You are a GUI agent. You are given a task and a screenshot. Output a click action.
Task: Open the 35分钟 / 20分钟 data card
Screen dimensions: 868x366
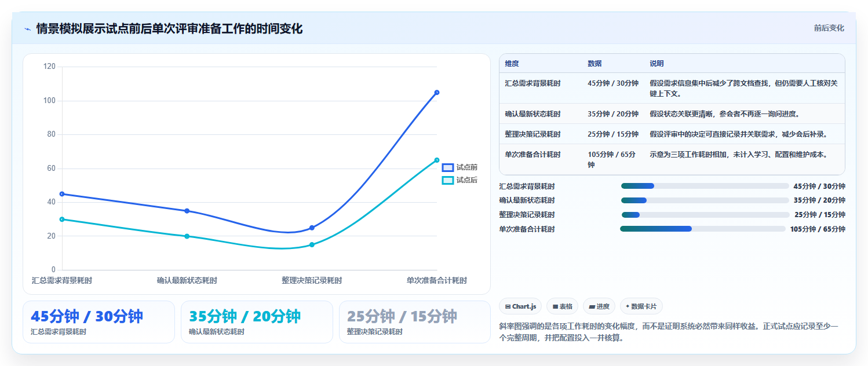pyautogui.click(x=257, y=322)
